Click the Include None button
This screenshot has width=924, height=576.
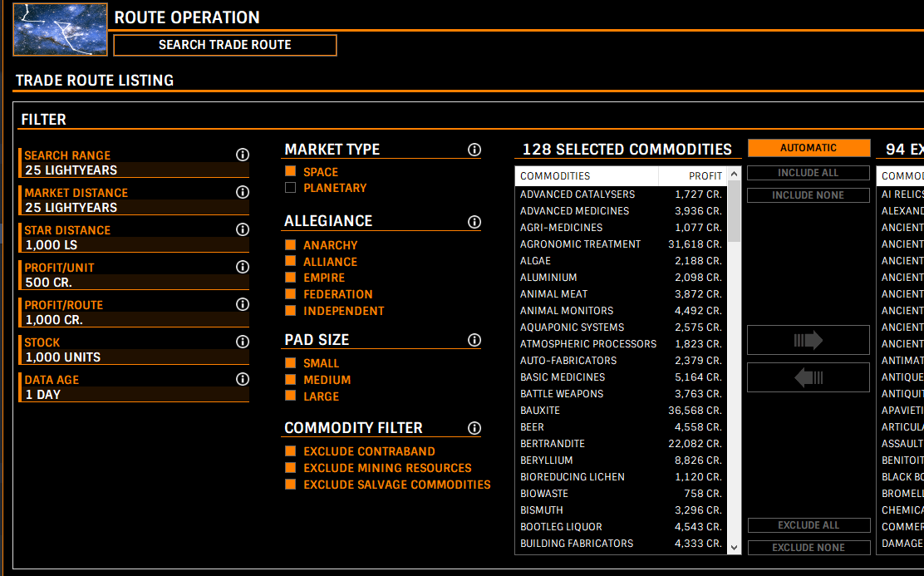[x=808, y=195]
